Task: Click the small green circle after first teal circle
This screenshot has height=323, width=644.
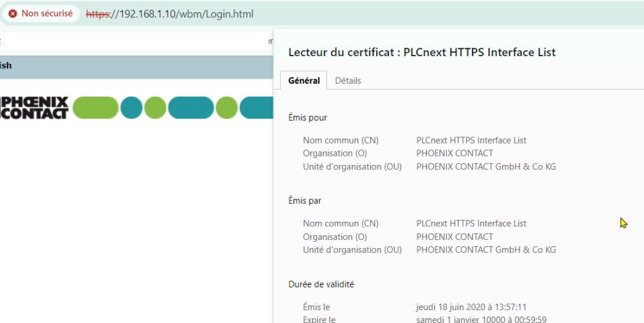Action: click(x=155, y=108)
